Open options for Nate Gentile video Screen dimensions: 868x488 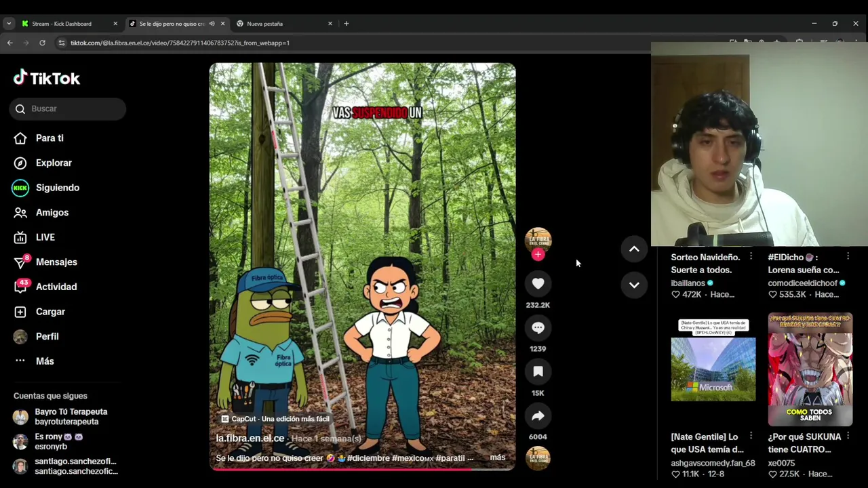click(751, 436)
